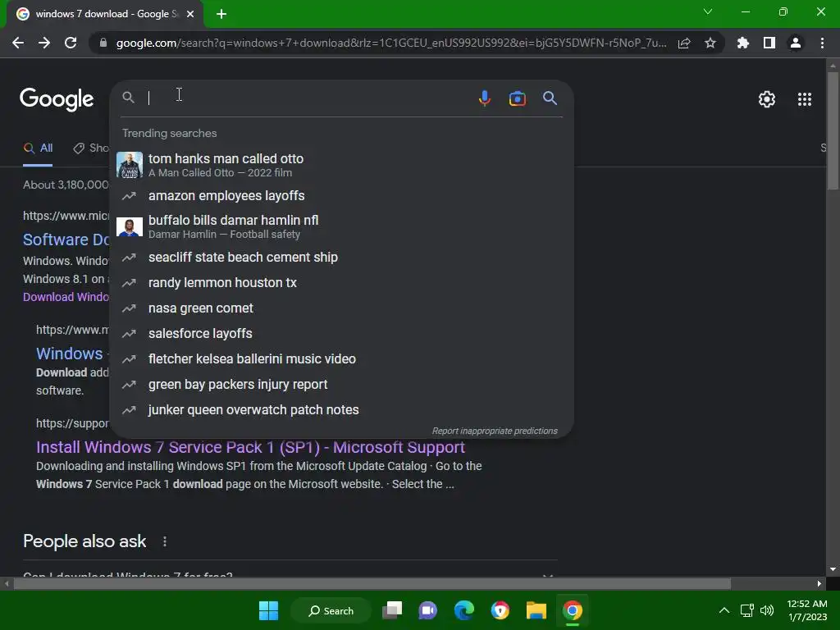Image resolution: width=840 pixels, height=630 pixels.
Task: Choose junker queen overwatch patch notes suggestion
Action: [341, 410]
